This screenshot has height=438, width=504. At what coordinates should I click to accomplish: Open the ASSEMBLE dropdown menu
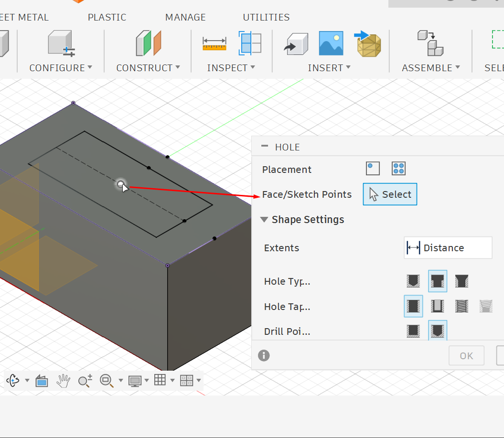pyautogui.click(x=431, y=68)
